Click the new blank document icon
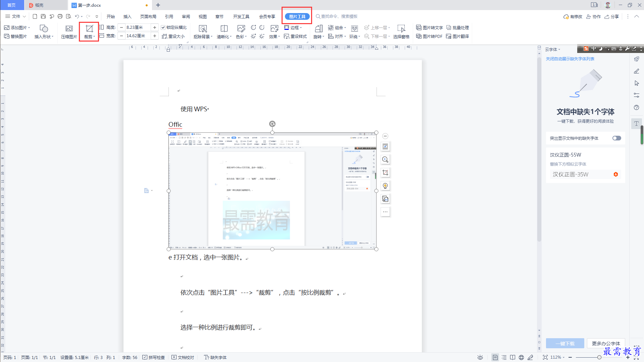 35,16
